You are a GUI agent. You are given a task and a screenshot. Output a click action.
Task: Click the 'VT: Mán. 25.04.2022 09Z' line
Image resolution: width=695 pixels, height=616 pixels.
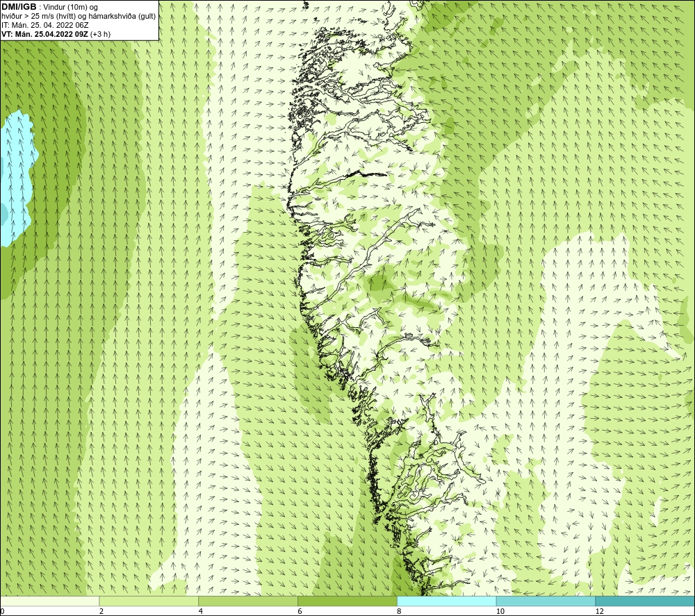tap(56, 34)
